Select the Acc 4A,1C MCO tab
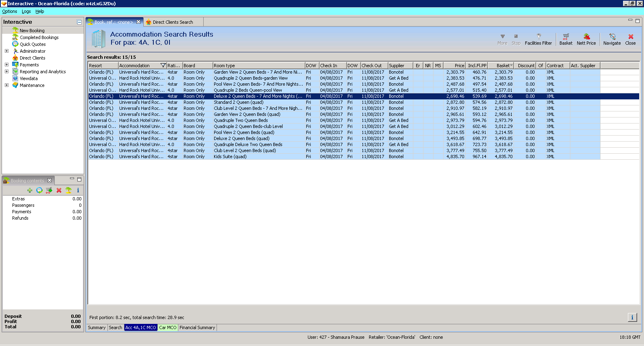 point(140,327)
